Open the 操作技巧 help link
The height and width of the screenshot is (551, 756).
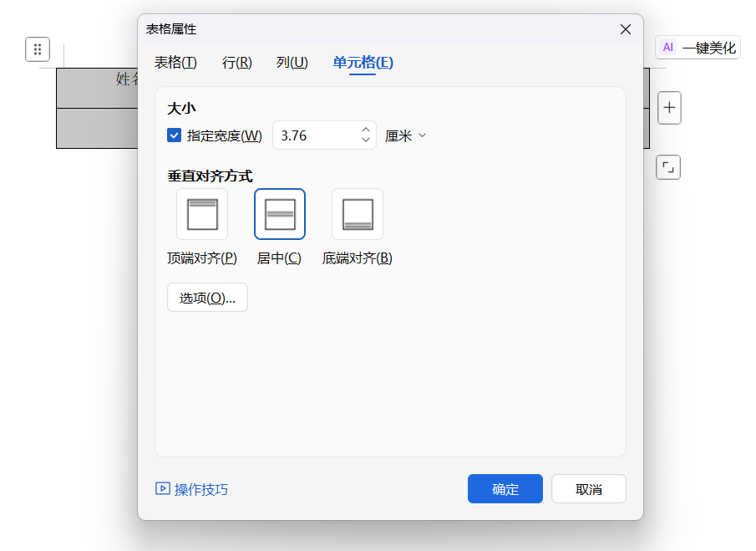[x=192, y=489]
